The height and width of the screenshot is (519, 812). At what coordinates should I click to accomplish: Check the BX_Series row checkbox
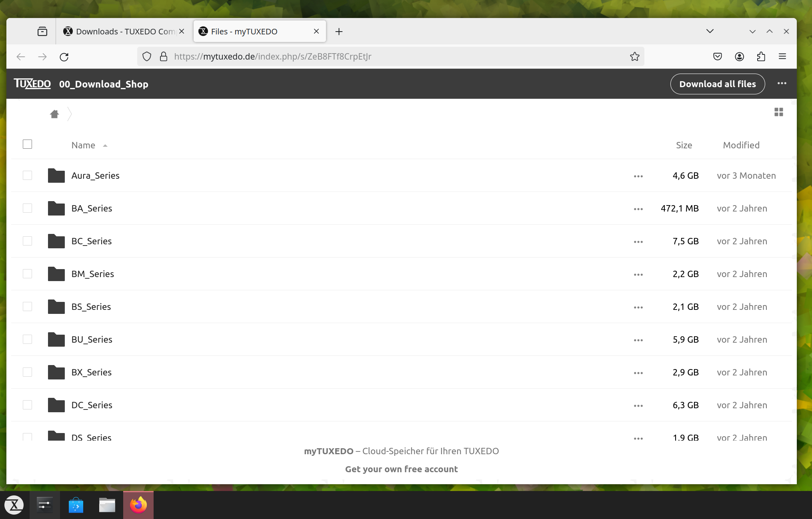coord(27,372)
